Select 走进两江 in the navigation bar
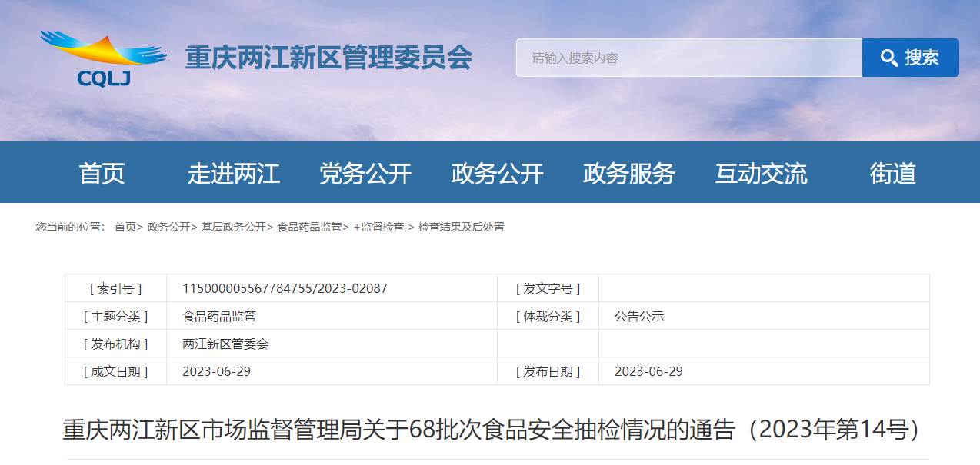 point(234,174)
